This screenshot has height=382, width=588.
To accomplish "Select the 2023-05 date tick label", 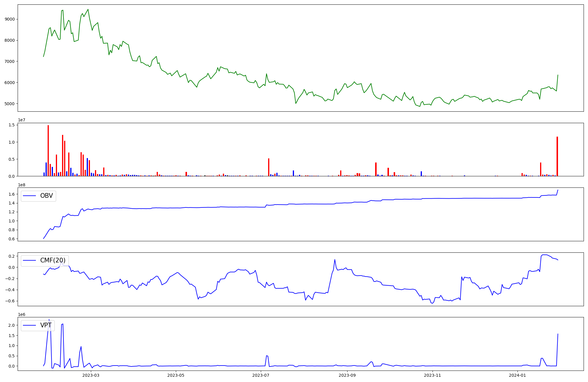I will 176,375.
